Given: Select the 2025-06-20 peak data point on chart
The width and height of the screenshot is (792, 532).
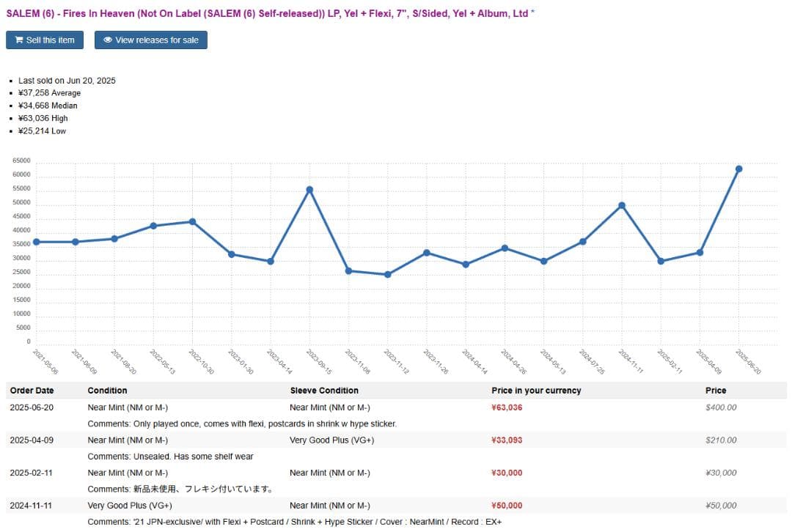Looking at the screenshot, I should [738, 169].
